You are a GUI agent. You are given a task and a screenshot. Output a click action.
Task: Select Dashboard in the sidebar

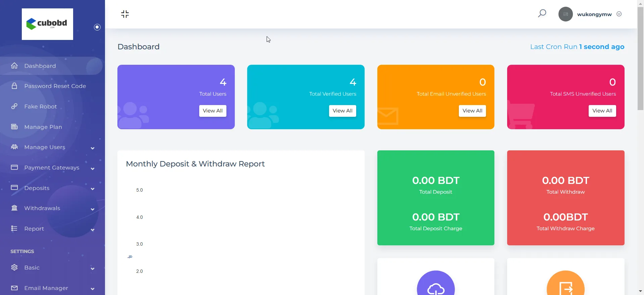click(40, 66)
